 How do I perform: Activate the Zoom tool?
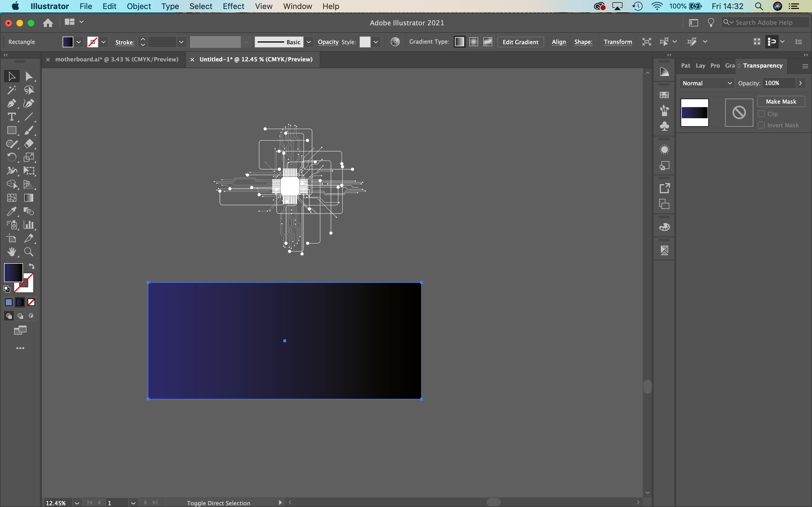tap(29, 252)
